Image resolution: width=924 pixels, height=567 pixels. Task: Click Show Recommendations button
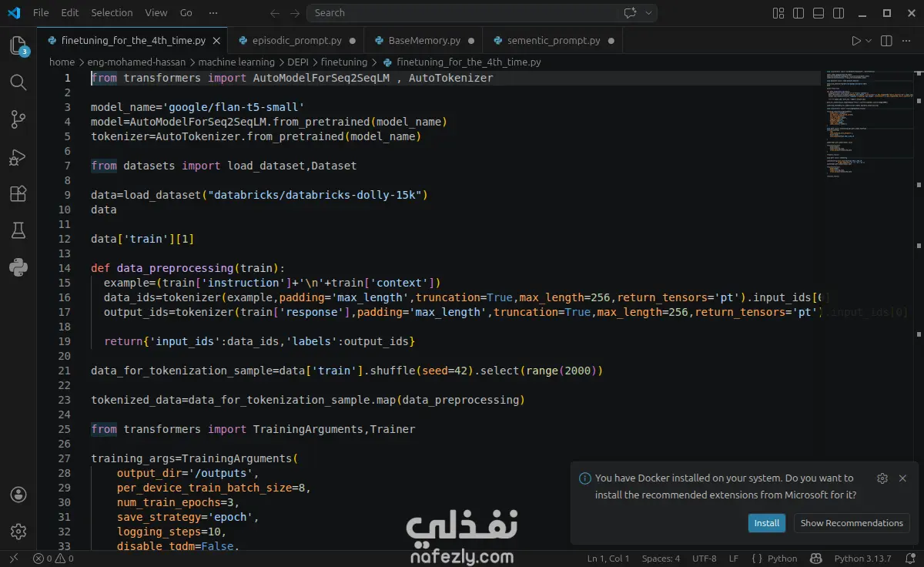tap(852, 523)
